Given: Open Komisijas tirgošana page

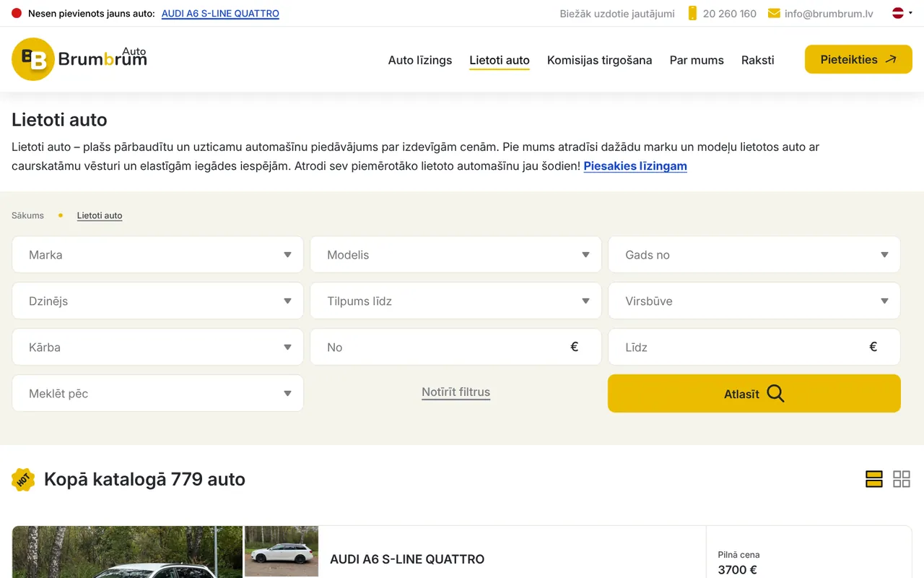Looking at the screenshot, I should 599,60.
